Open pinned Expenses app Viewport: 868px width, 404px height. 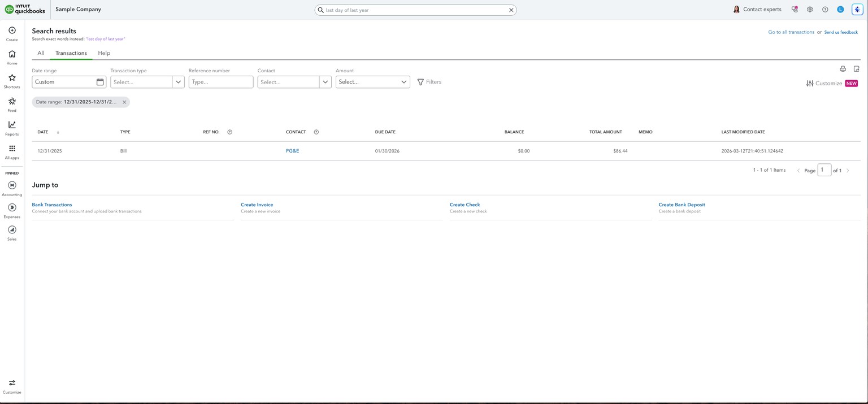tap(12, 211)
